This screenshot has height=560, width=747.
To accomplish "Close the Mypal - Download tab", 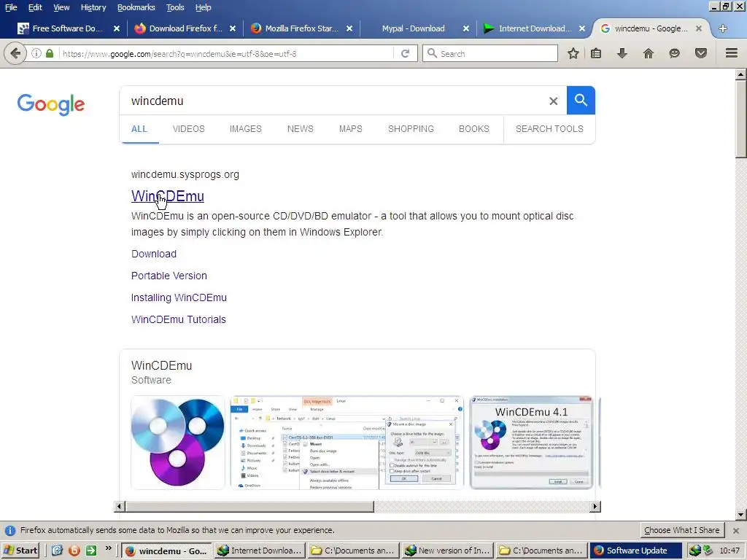I will pos(465,28).
